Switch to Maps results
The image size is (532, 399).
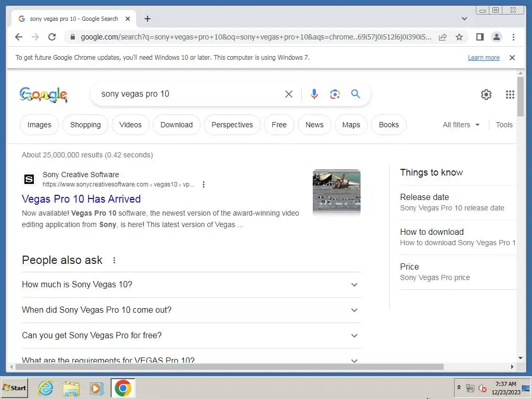click(x=351, y=125)
